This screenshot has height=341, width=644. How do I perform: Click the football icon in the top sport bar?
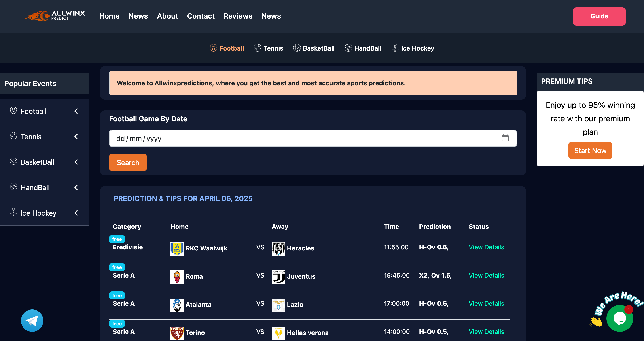[213, 48]
